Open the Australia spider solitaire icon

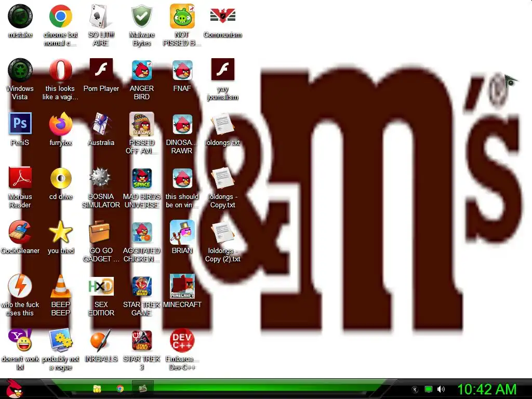click(101, 124)
